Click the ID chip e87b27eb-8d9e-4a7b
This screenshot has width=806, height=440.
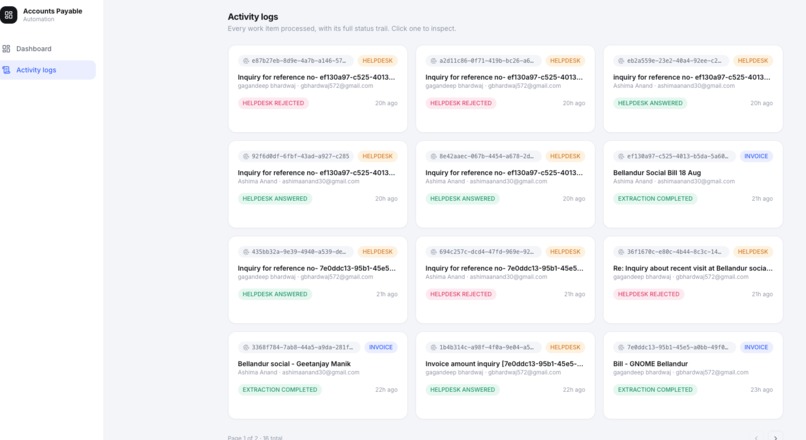(296, 61)
